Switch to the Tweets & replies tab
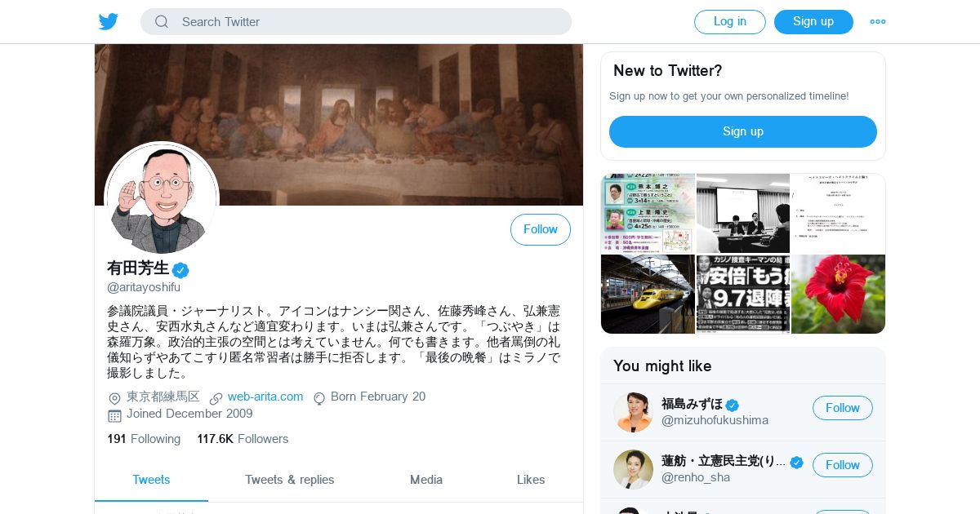 point(290,480)
